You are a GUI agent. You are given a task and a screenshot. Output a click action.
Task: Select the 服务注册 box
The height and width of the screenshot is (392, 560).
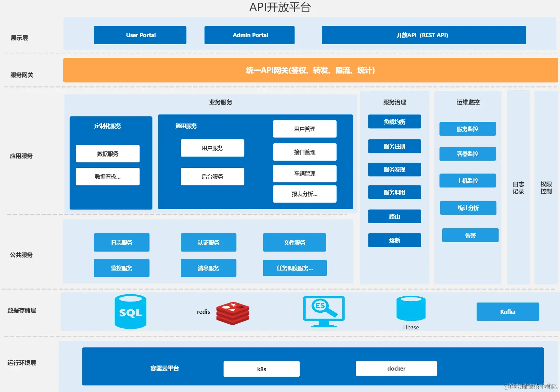coord(395,146)
